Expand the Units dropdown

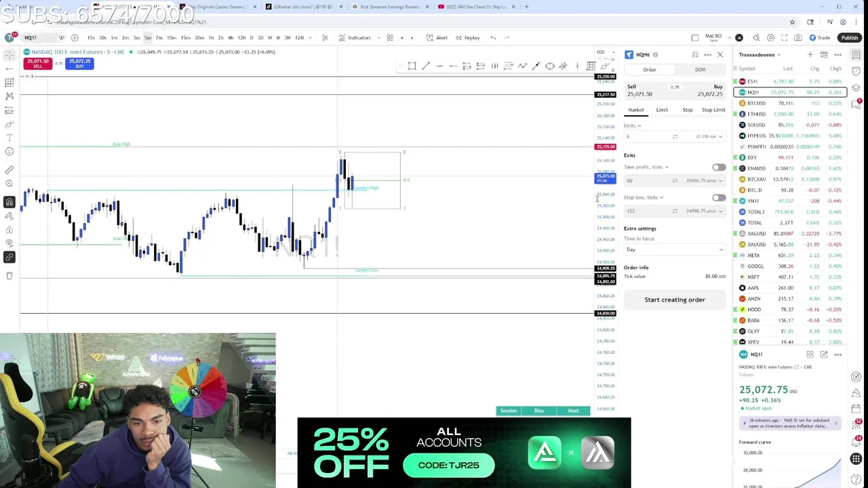click(x=632, y=126)
